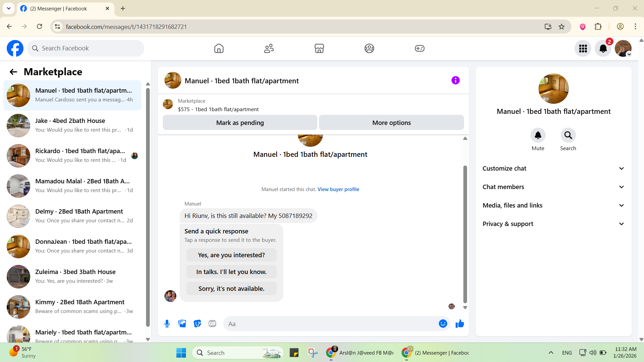Open Windows Start menu
Image resolution: width=644 pixels, height=362 pixels.
[x=181, y=353]
